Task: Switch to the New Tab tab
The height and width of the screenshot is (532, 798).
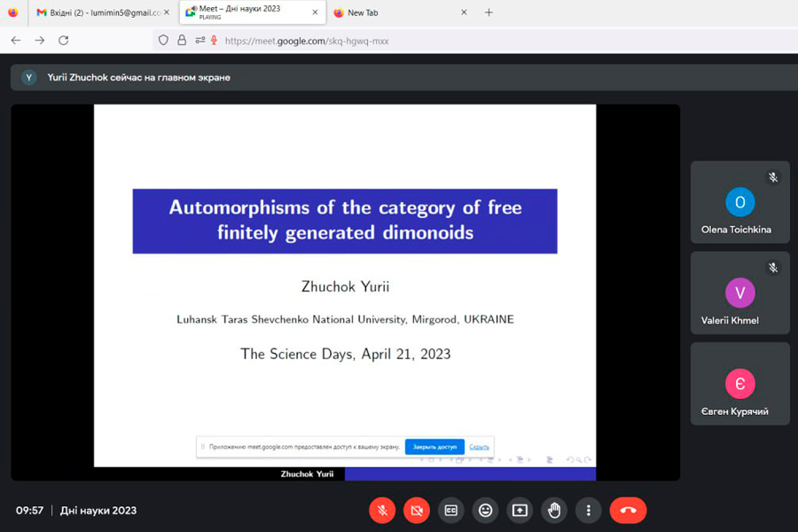Action: click(x=400, y=12)
